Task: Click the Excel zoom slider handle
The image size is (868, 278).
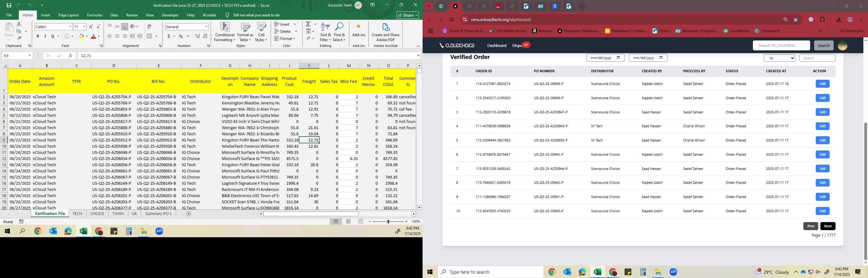Action: point(388,221)
